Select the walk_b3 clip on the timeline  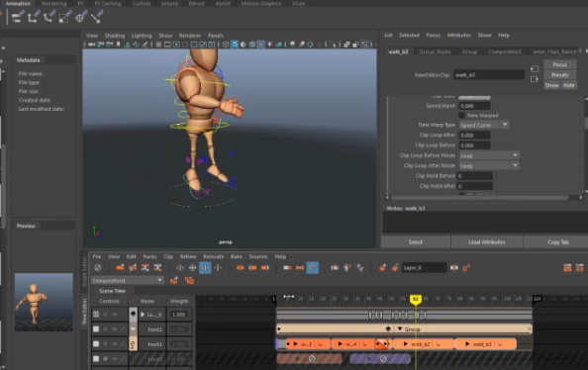pyautogui.click(x=486, y=343)
